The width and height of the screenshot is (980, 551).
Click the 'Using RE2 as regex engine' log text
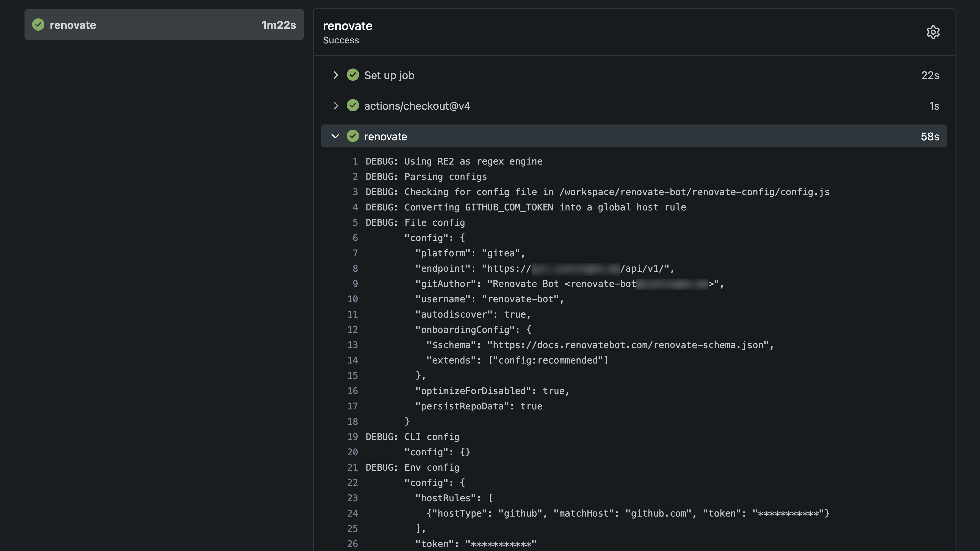(473, 161)
